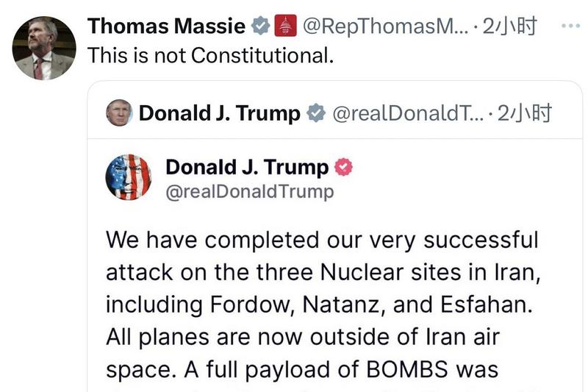Click flag-painted Trump avatar in embedded post

click(129, 177)
